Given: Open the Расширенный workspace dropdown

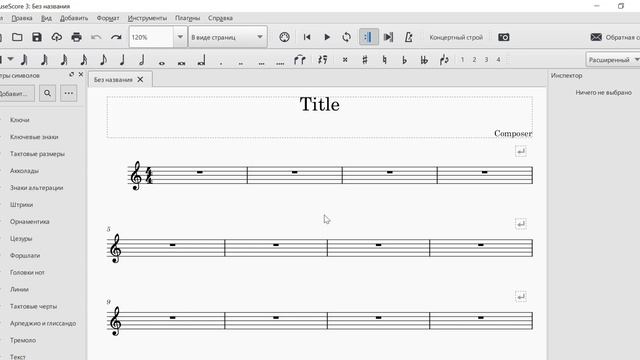Looking at the screenshot, I should coord(613,60).
